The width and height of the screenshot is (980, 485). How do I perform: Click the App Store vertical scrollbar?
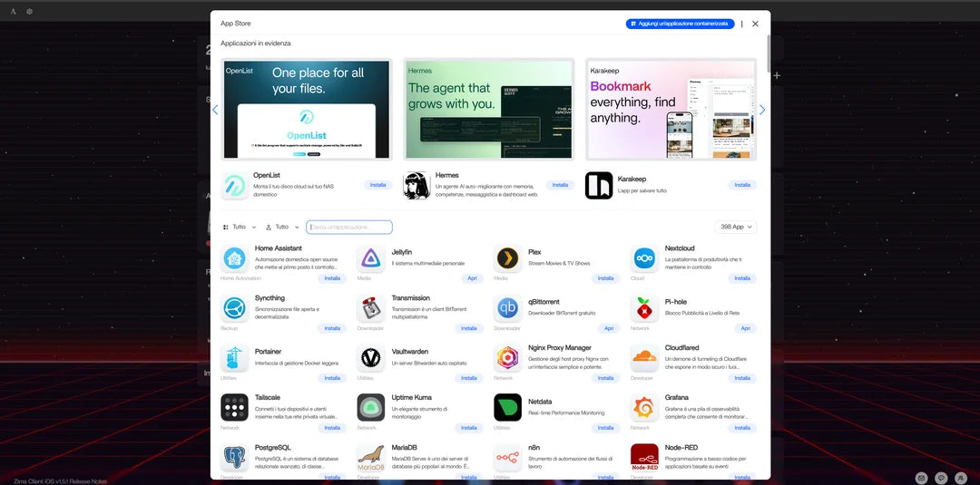[x=769, y=53]
